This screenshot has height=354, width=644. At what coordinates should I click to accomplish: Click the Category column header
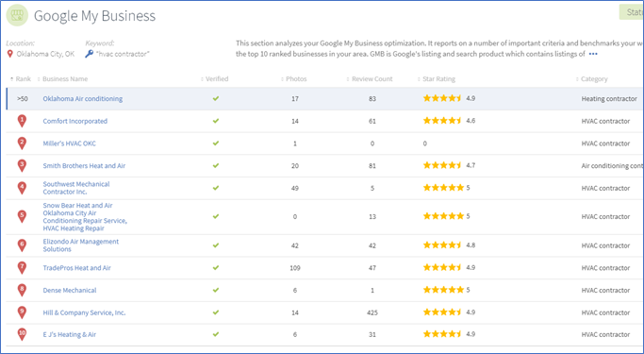pos(592,79)
